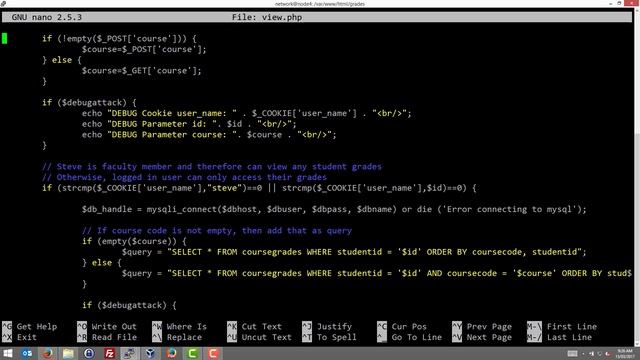Click 'DEBUG Cookie user_name:' echo line

(x=247, y=113)
